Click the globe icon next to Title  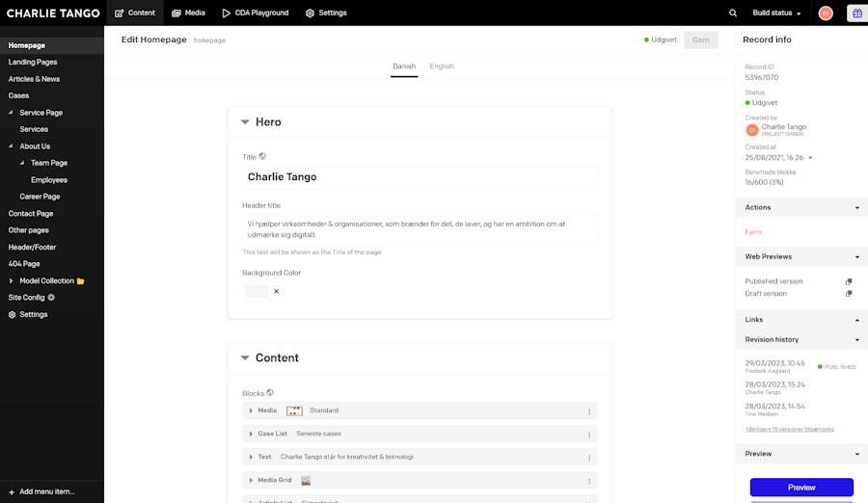[x=262, y=157]
